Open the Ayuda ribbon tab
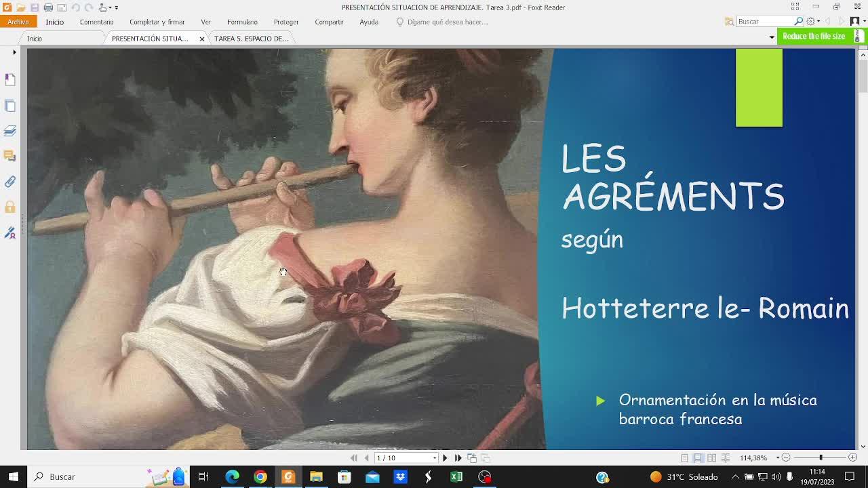This screenshot has width=868, height=488. tap(369, 22)
